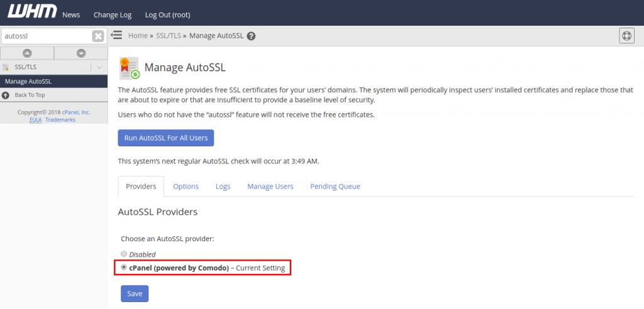Open the cPanel, Inc. link
644x309 pixels.
(76, 112)
